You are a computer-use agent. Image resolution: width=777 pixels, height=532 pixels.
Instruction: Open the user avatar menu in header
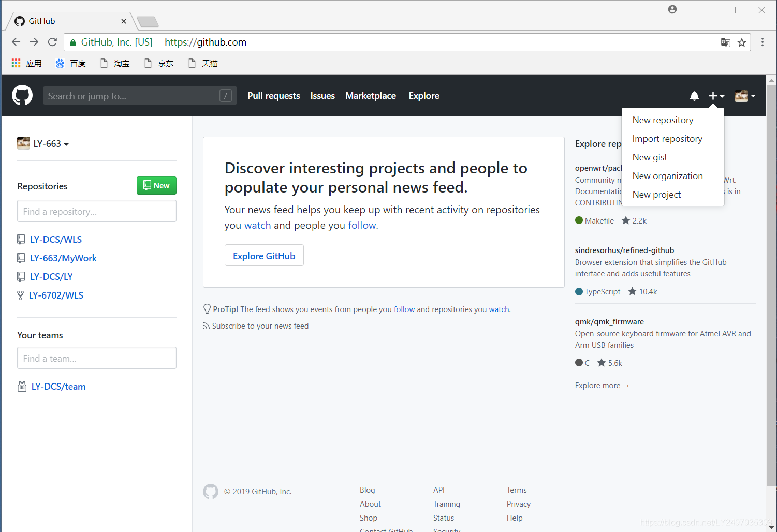[745, 96]
